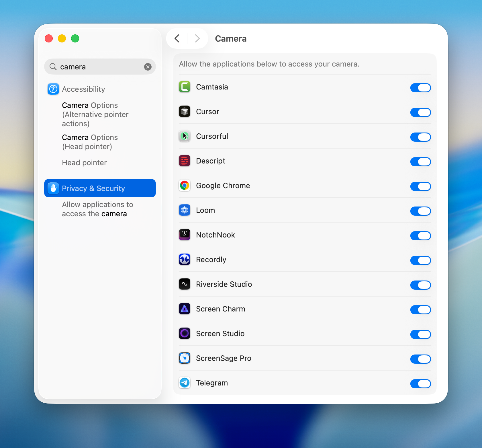
Task: Click the Camtasia label
Action: point(212,87)
